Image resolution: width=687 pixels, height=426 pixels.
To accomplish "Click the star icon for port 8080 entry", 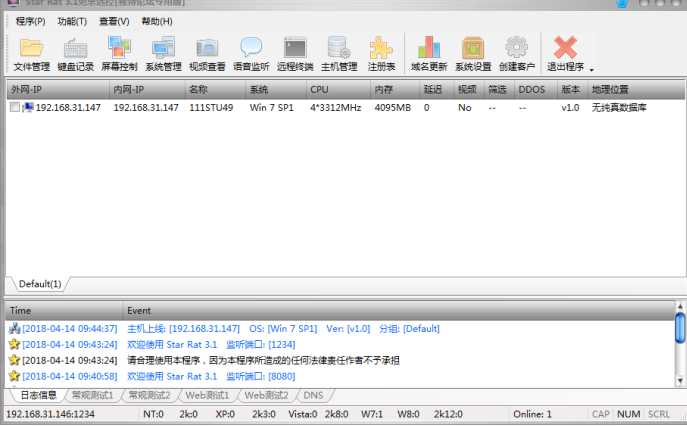I will pyautogui.click(x=14, y=376).
